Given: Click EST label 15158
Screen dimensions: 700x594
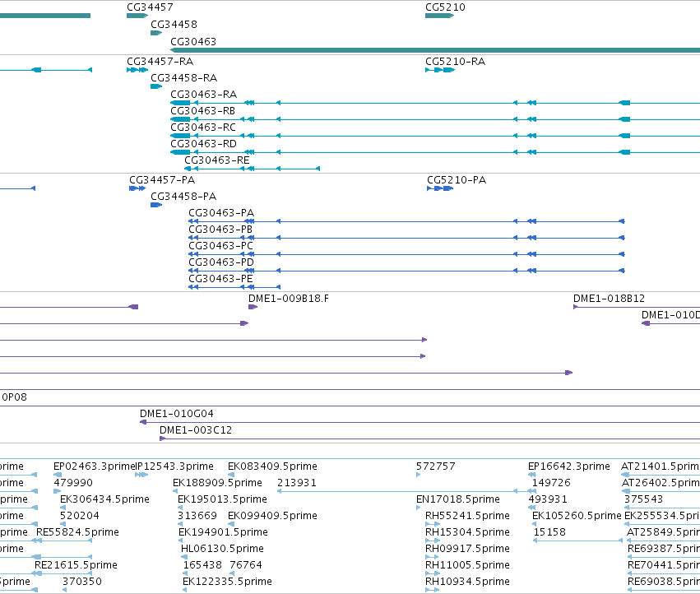Looking at the screenshot, I should pos(549,532).
